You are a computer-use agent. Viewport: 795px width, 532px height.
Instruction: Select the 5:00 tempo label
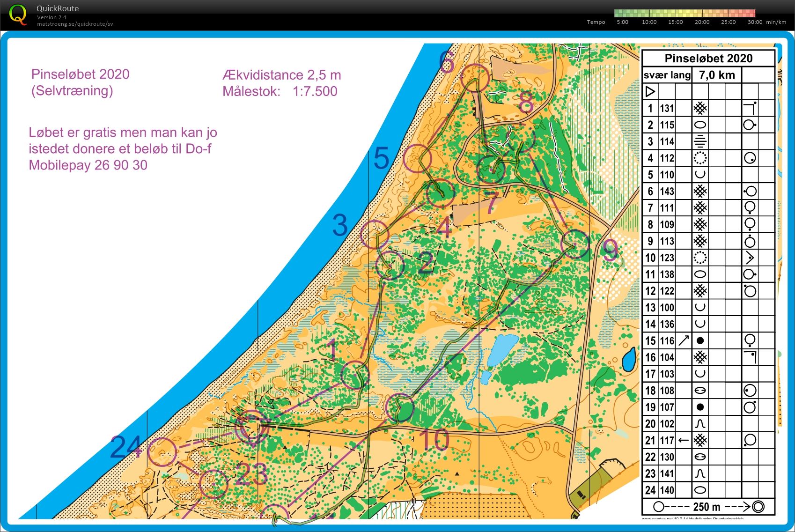click(623, 22)
